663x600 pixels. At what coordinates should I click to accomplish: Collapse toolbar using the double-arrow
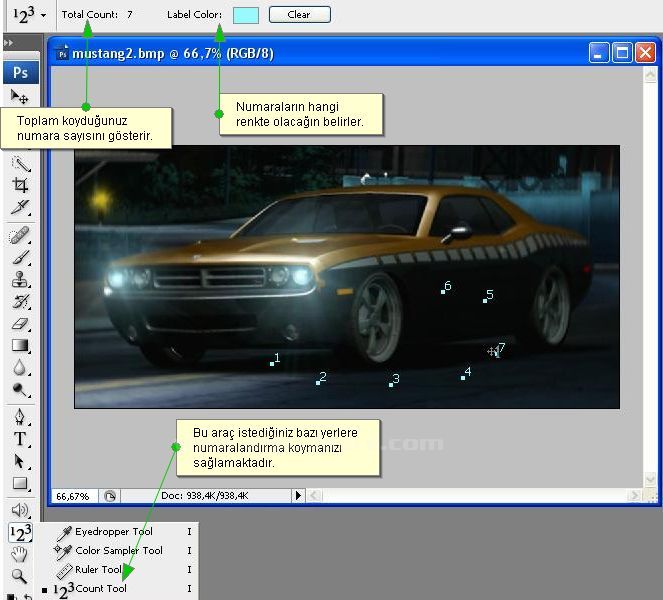8,43
